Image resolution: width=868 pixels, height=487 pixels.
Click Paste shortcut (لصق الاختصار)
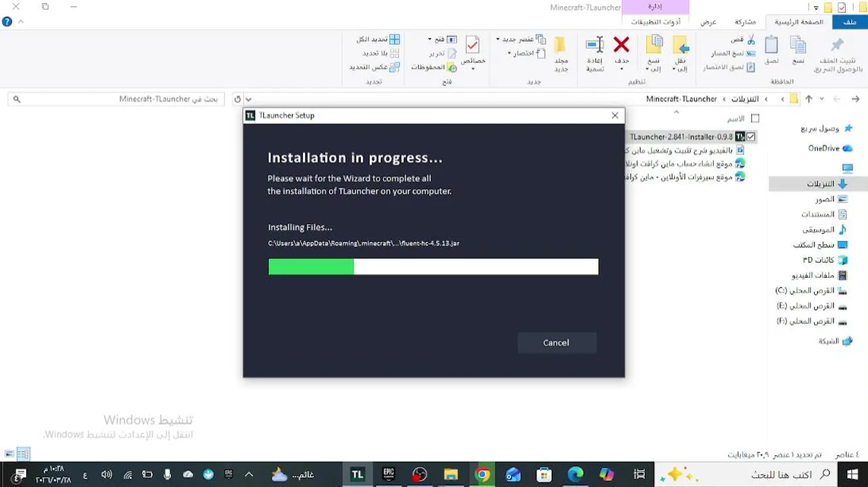729,67
